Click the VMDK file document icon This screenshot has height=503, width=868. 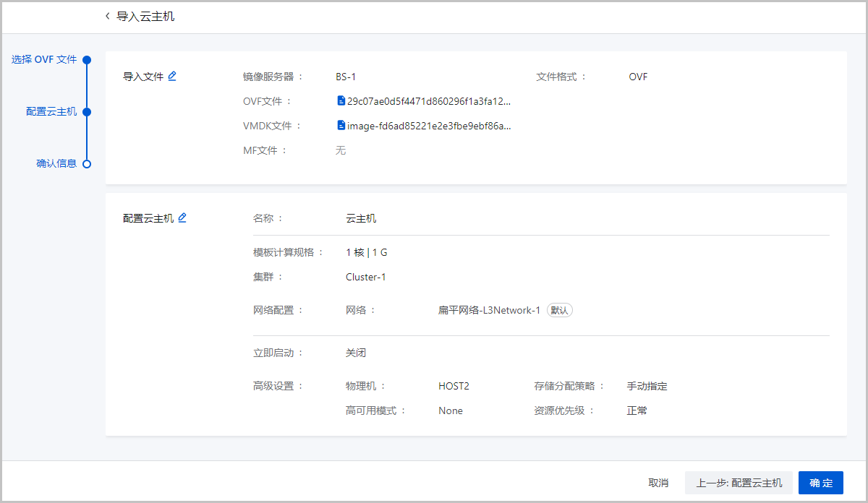[x=341, y=126]
